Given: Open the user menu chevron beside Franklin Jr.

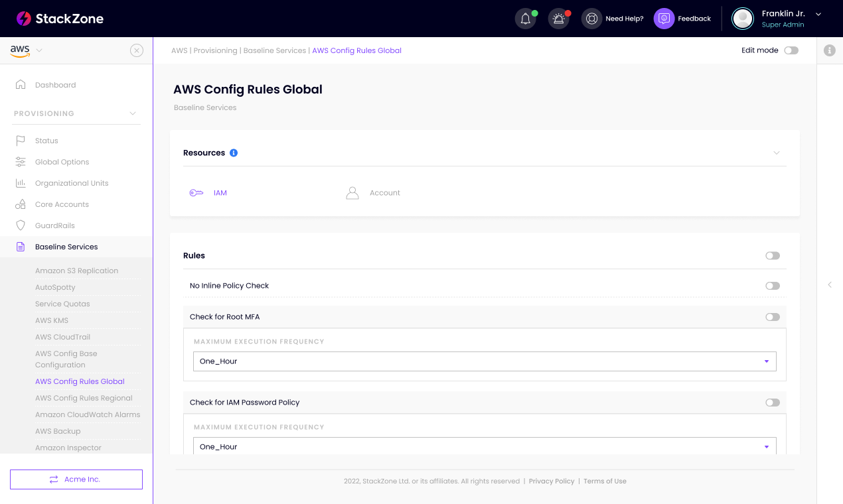Looking at the screenshot, I should coord(818,14).
